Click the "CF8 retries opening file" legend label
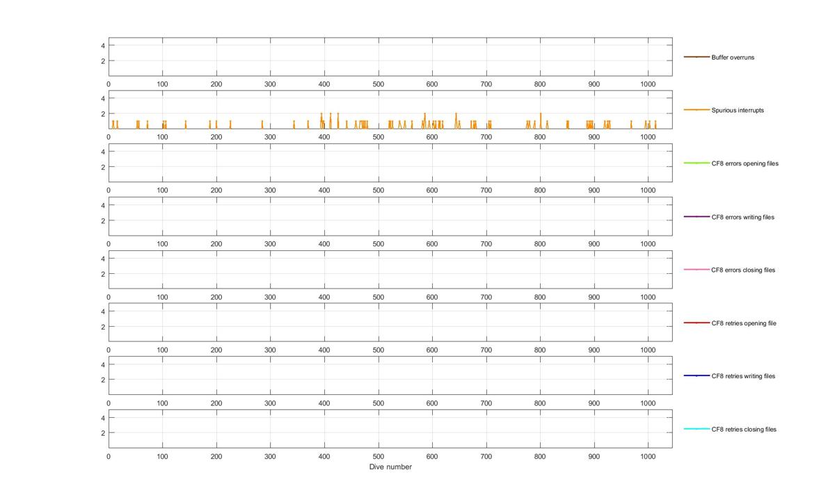The width and height of the screenshot is (835, 504). pos(744,323)
